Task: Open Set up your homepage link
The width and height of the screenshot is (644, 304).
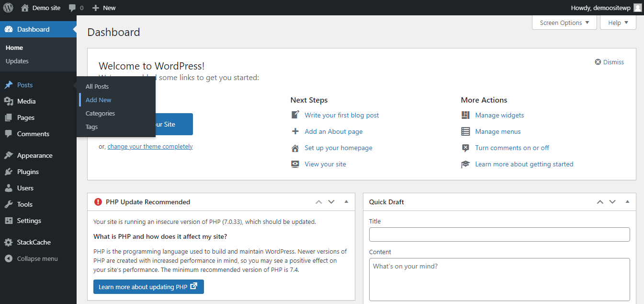Action: [x=339, y=148]
